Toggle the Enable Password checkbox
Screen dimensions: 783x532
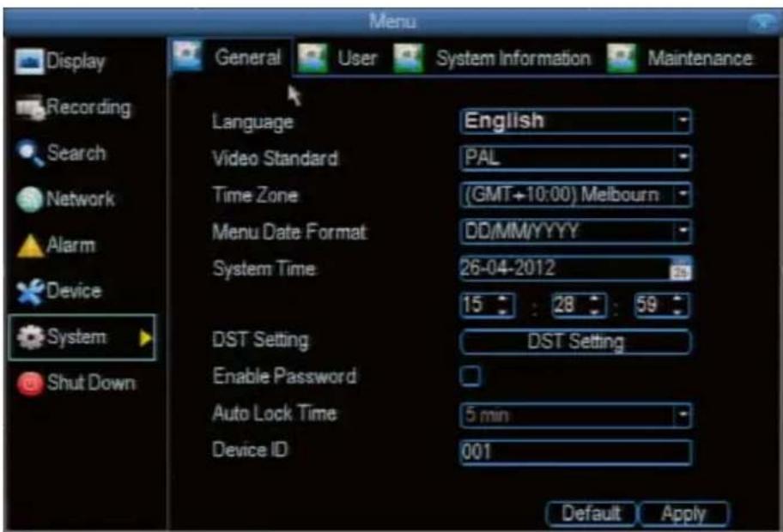[470, 377]
